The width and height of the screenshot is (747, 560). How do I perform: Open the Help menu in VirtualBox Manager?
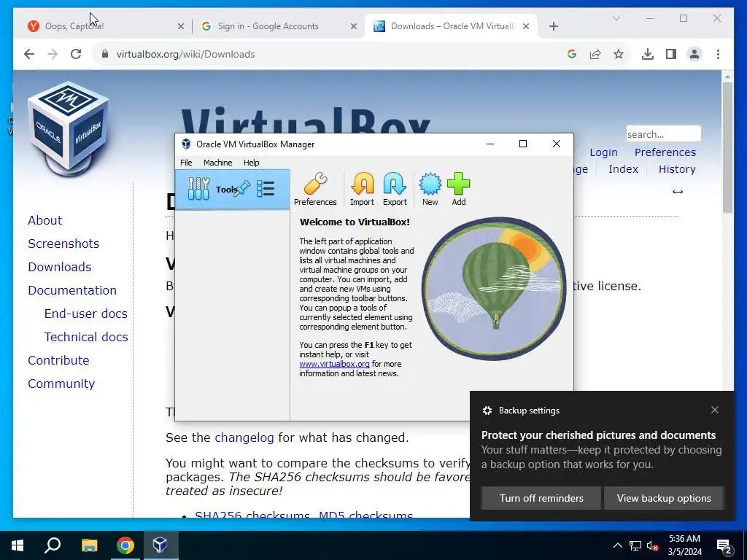coord(251,163)
